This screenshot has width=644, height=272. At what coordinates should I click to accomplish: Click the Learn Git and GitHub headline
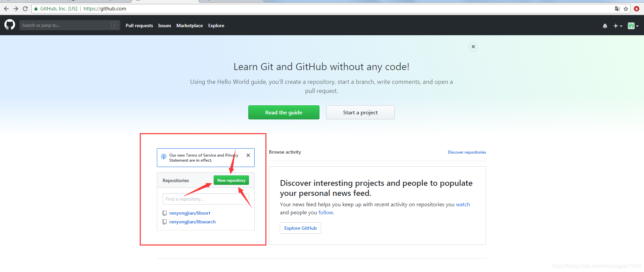[321, 67]
